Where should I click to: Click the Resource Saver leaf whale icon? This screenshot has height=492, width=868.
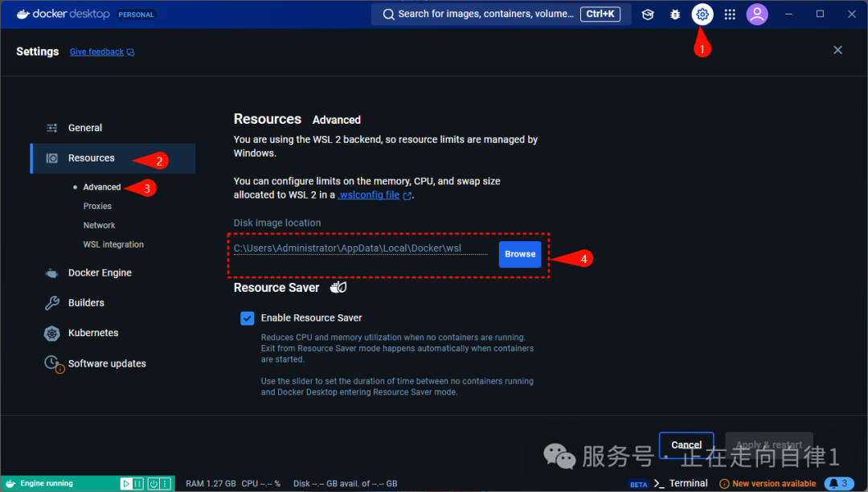(338, 287)
